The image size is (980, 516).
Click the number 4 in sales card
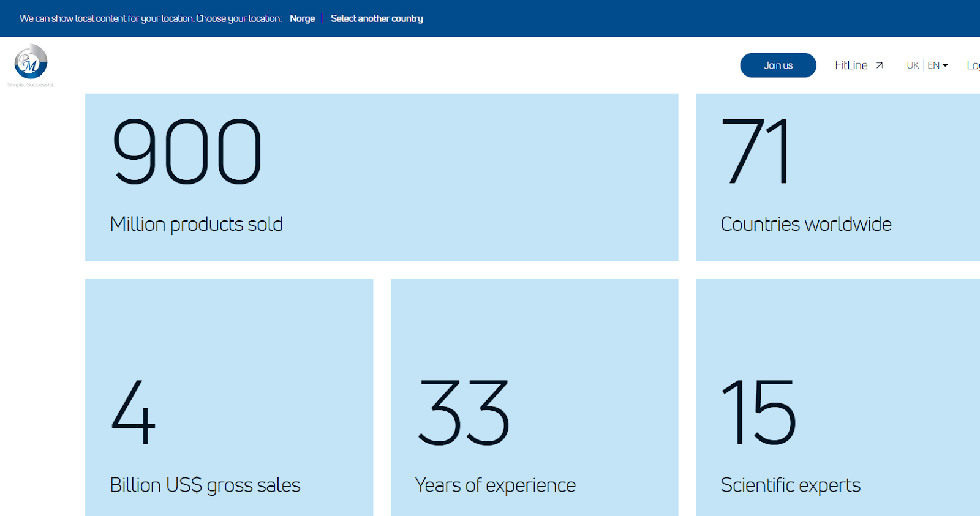click(x=134, y=412)
